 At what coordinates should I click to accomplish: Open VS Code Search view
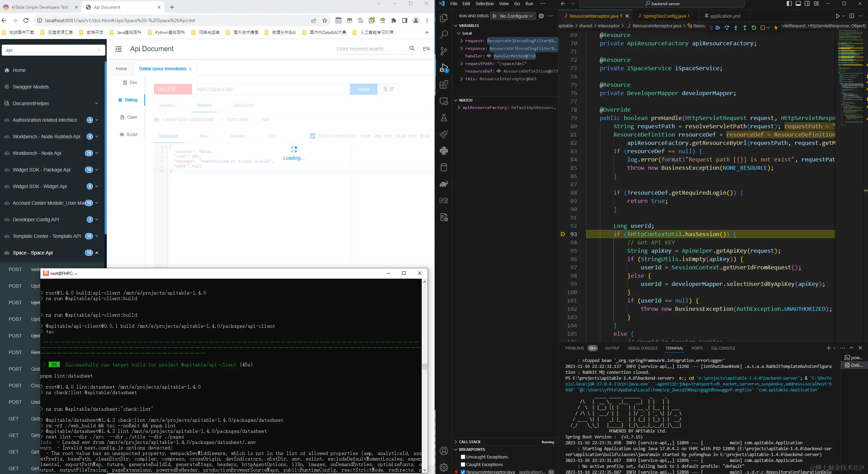(444, 35)
